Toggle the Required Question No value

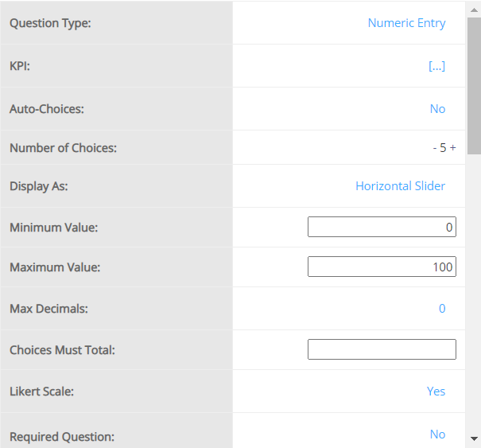point(437,434)
